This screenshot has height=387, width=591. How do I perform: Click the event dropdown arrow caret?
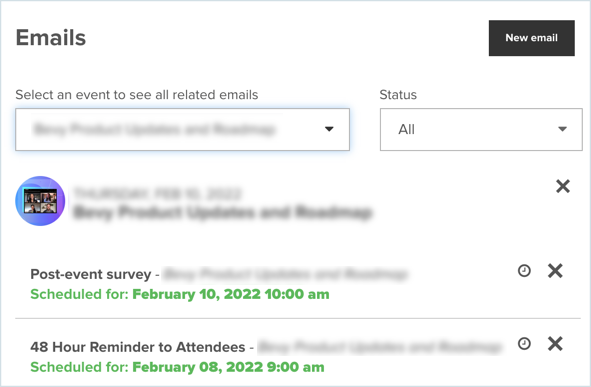[x=329, y=129]
